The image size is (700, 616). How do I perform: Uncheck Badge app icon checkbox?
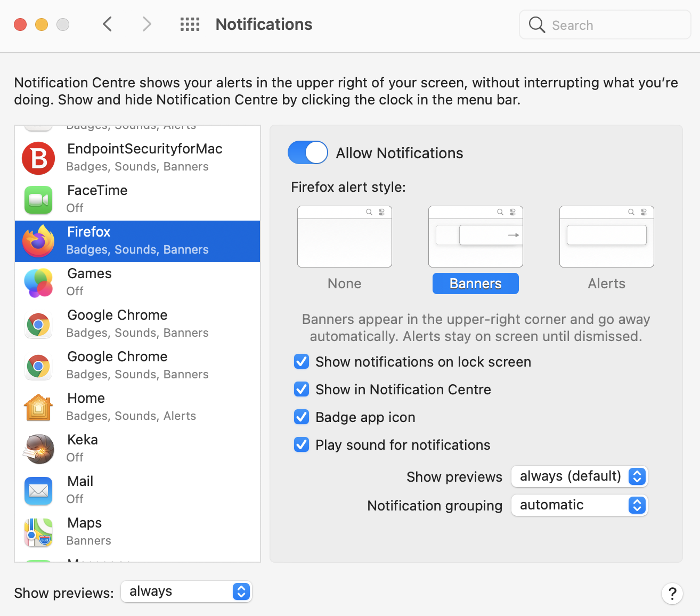302,417
